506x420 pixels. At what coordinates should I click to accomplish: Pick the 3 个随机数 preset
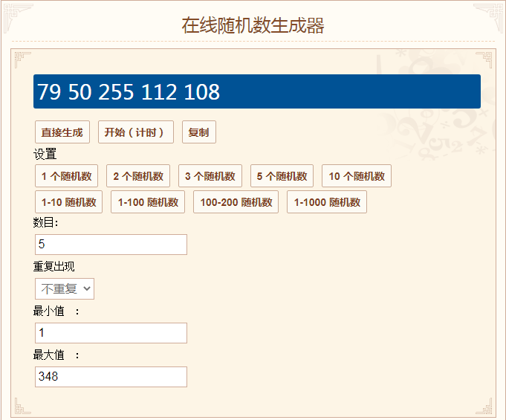click(x=210, y=176)
